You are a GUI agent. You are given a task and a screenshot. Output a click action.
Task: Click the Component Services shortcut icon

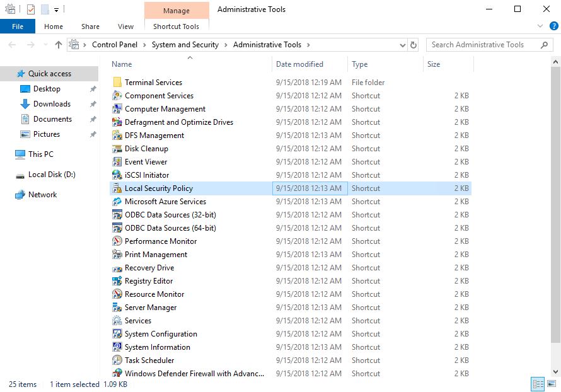117,96
